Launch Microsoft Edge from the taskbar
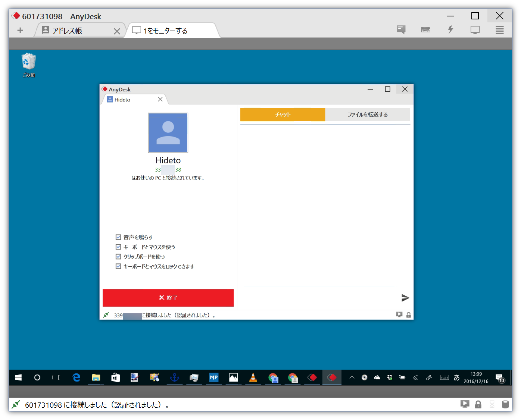 (x=77, y=377)
